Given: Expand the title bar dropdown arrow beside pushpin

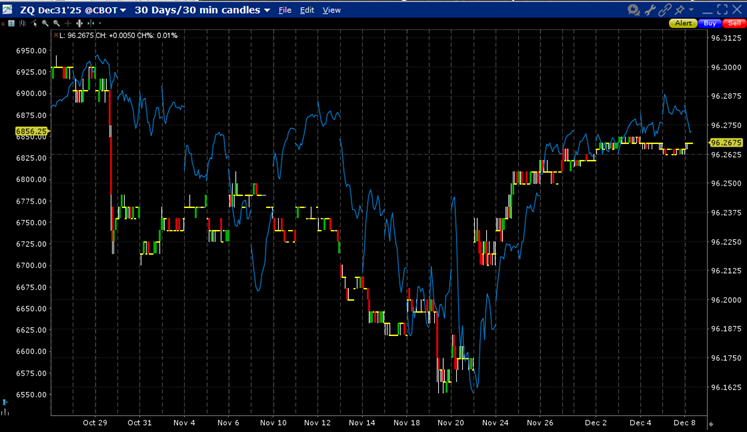Looking at the screenshot, I should point(691,10).
